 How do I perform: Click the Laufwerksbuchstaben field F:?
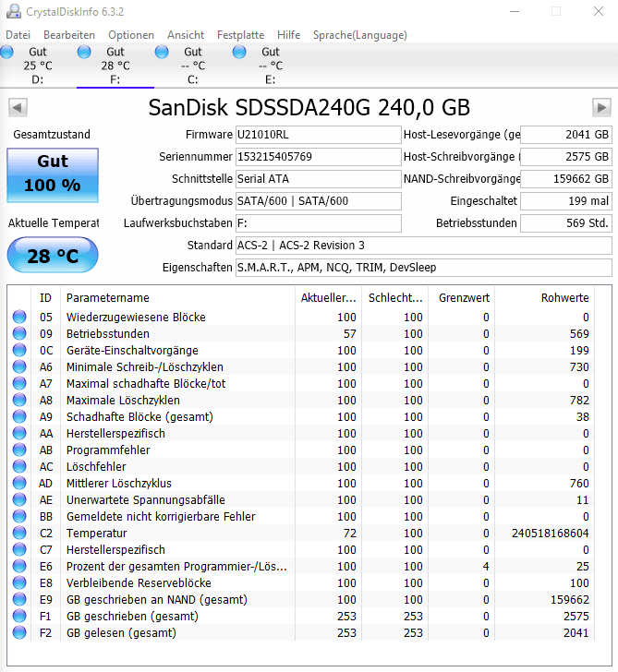click(x=318, y=223)
